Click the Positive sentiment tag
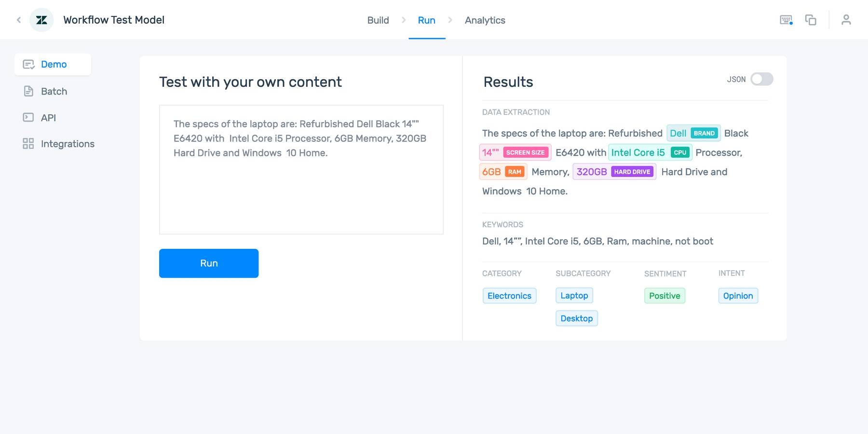The image size is (868, 434). pos(665,296)
